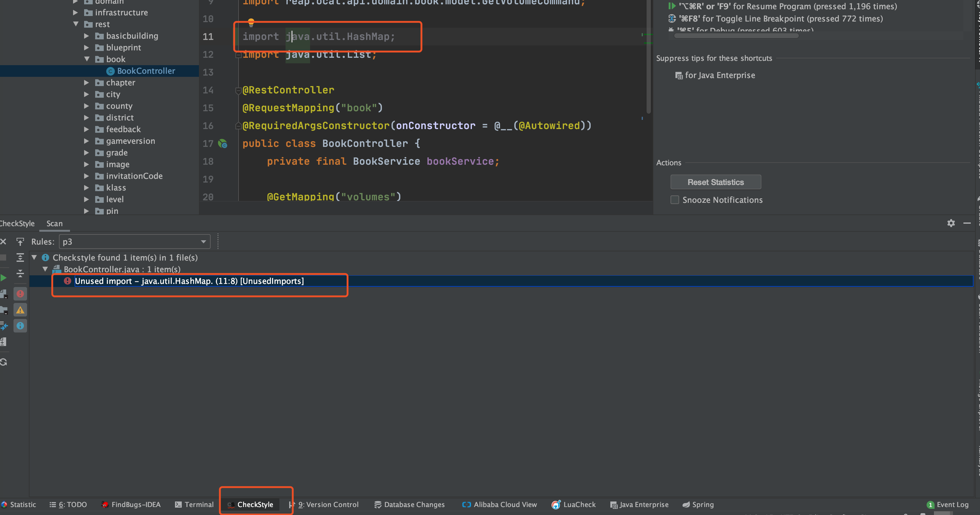This screenshot has height=515, width=980.
Task: Click the Reset Statistics button
Action: click(x=715, y=182)
